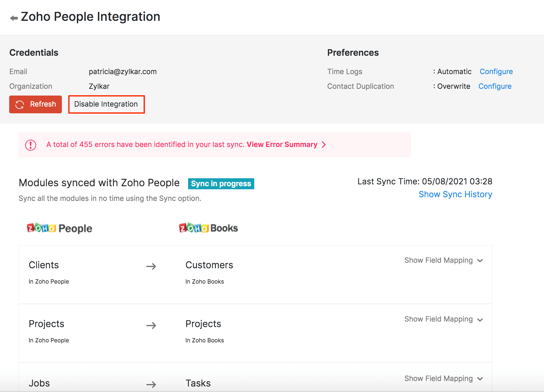The width and height of the screenshot is (544, 392).
Task: Select the refresh icon inside Refresh button
Action: tap(19, 104)
